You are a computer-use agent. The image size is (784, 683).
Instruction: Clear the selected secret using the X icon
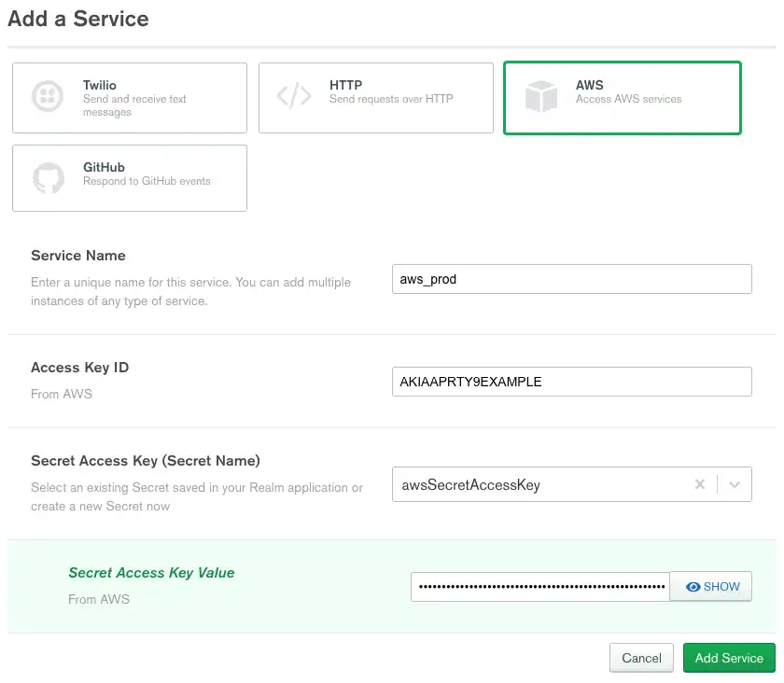click(x=701, y=484)
